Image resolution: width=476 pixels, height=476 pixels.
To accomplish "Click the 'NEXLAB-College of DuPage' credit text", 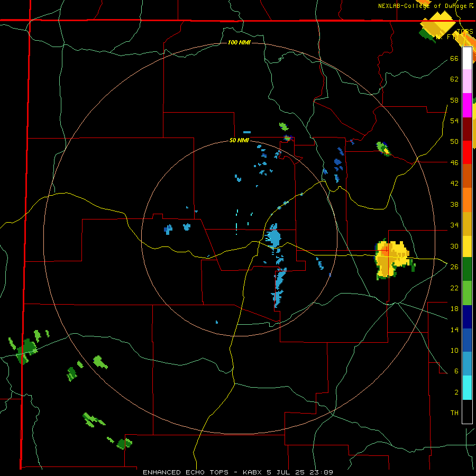I will point(424,6).
